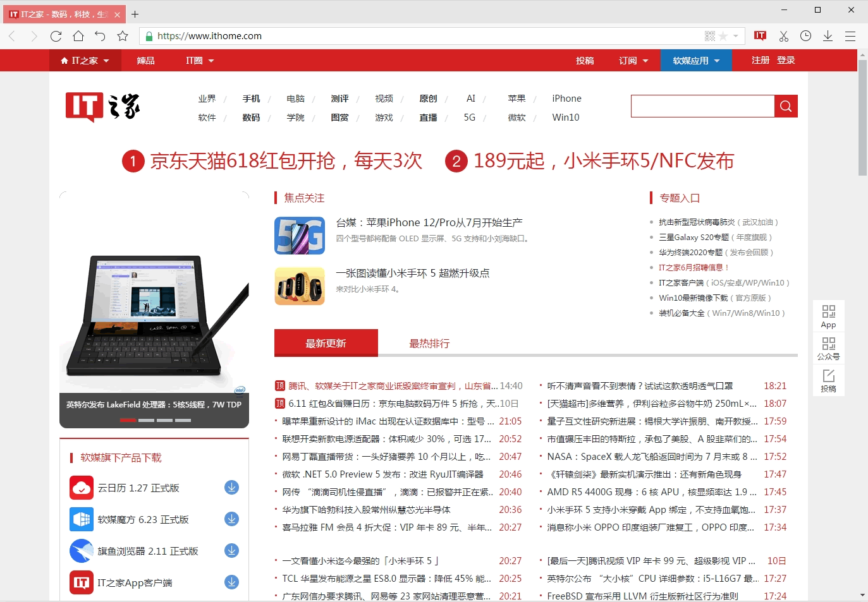The image size is (868, 602).
Task: Click into the site search input box
Action: click(702, 106)
